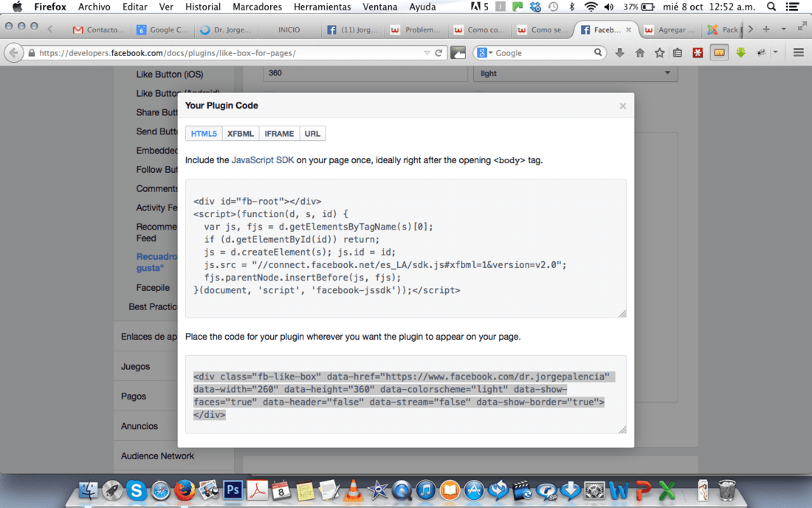Open Wi-Fi status in menu bar
This screenshot has height=508, width=812.
click(591, 7)
